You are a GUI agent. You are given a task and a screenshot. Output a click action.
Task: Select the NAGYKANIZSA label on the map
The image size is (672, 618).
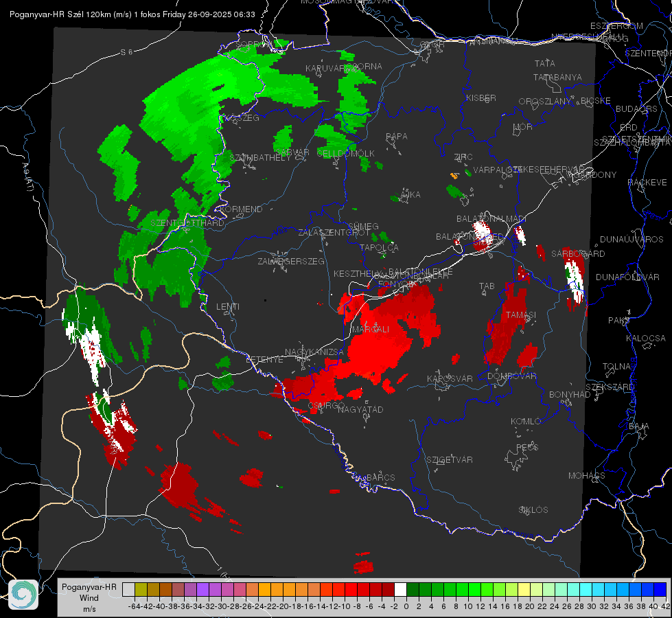(x=314, y=352)
